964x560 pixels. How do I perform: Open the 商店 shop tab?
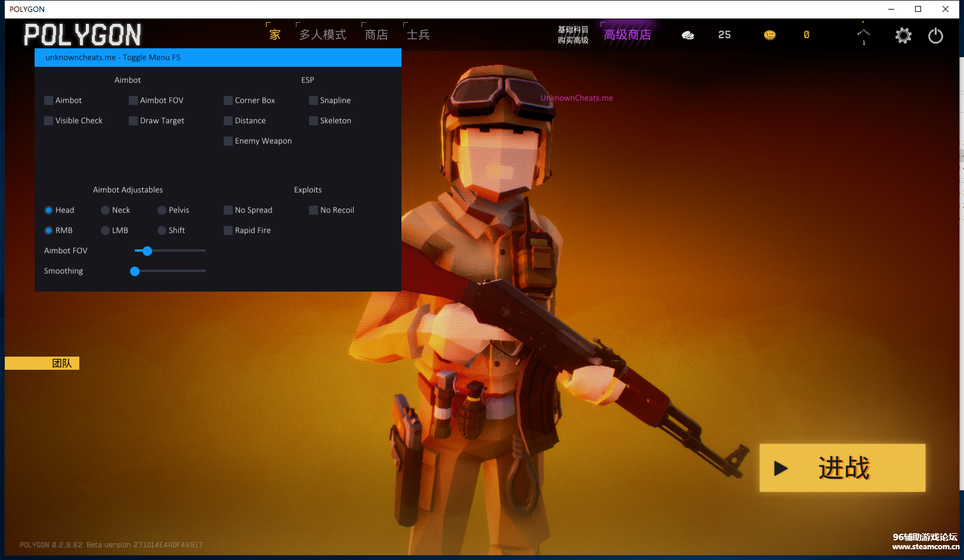[376, 35]
